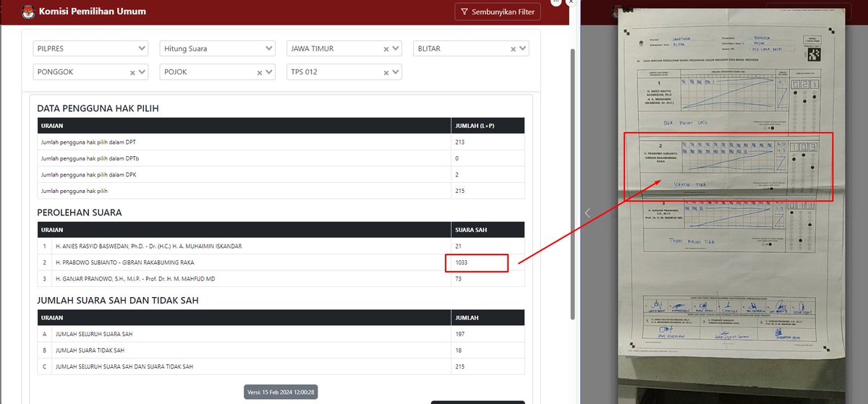This screenshot has height=404, width=868.
Task: Click the total valid votes value 197
Action: tap(460, 335)
